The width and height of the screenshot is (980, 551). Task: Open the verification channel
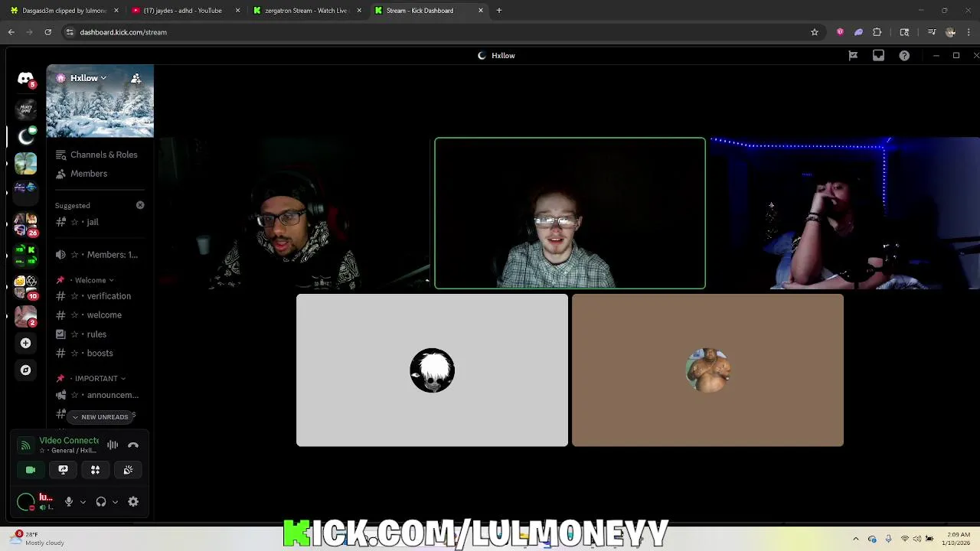coord(98,296)
